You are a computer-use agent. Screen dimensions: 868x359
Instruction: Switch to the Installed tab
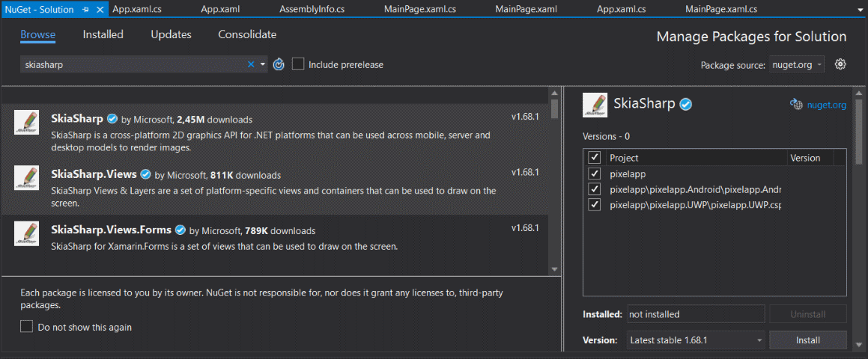103,34
